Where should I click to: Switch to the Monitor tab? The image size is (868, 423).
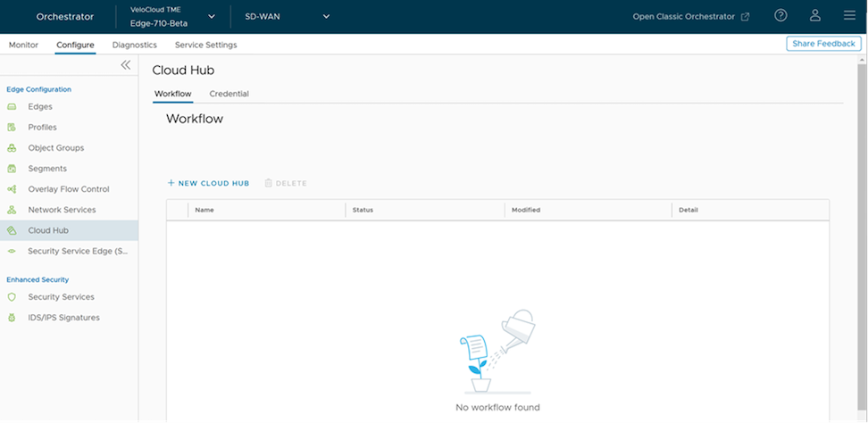(23, 45)
